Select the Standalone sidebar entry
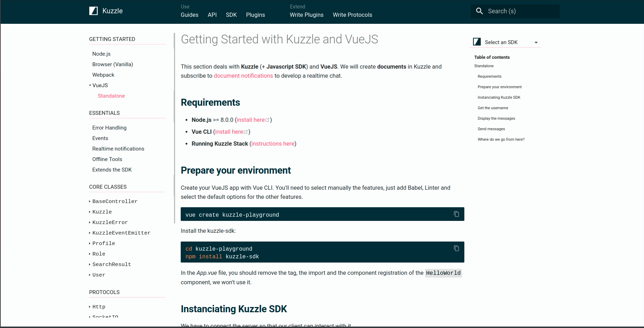Image resolution: width=644 pixels, height=328 pixels. pyautogui.click(x=111, y=96)
